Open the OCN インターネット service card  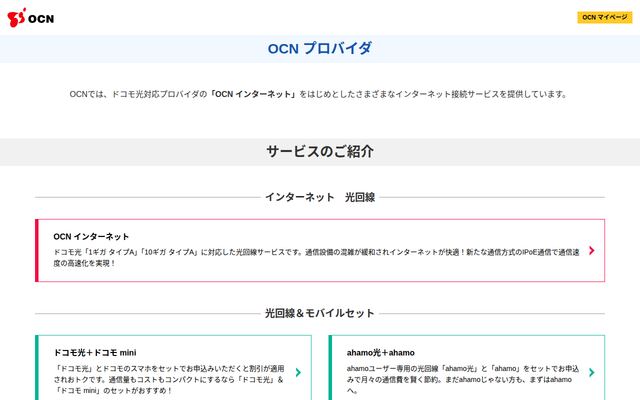(320, 250)
